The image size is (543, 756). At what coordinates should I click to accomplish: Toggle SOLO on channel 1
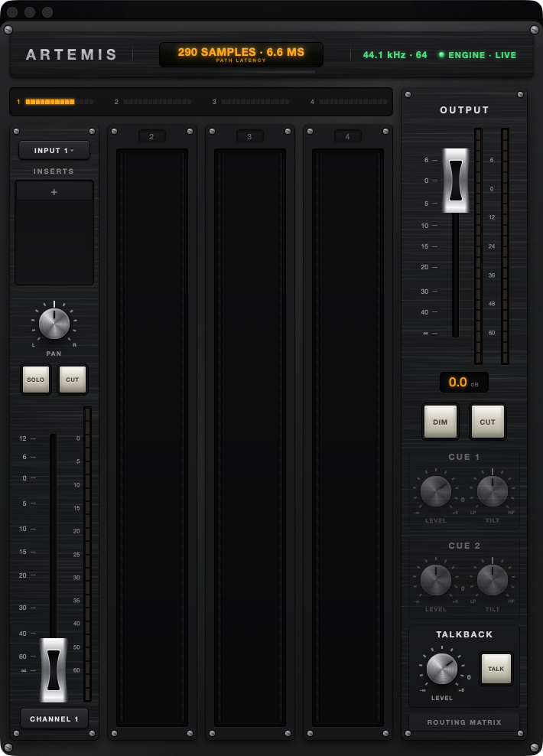(36, 380)
